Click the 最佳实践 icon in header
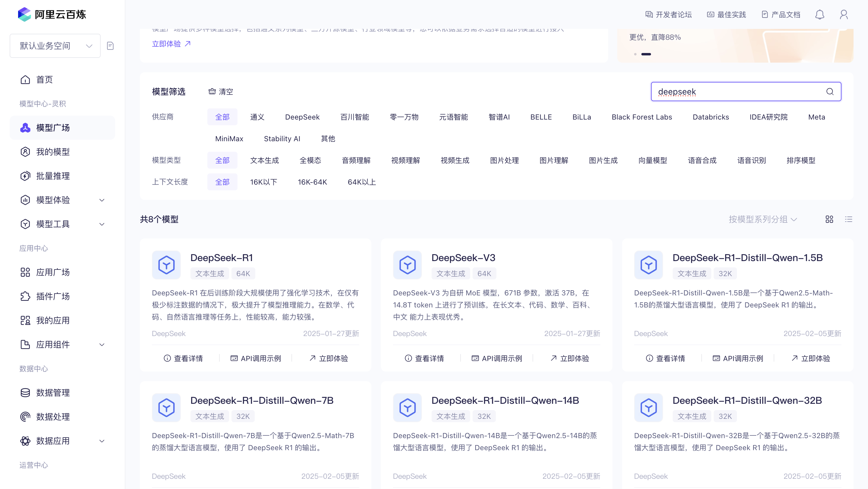The image size is (868, 489). point(711,14)
